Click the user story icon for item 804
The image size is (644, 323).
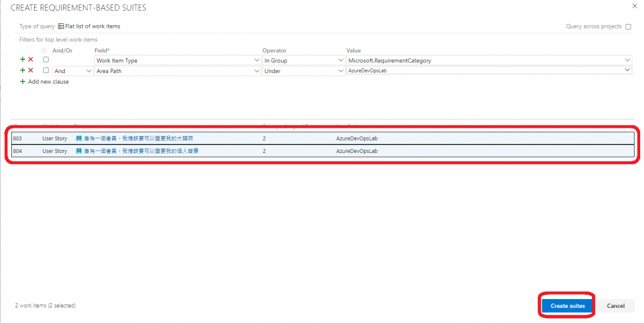[x=79, y=151]
